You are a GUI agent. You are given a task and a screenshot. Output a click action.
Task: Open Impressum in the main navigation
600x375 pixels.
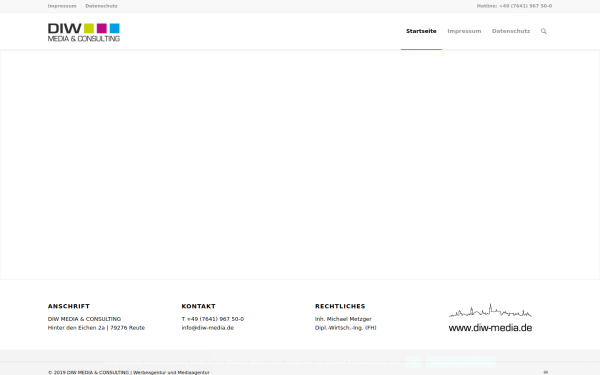pyautogui.click(x=464, y=31)
